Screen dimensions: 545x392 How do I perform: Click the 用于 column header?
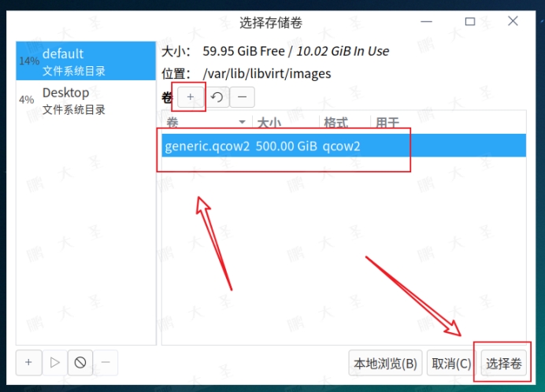387,122
